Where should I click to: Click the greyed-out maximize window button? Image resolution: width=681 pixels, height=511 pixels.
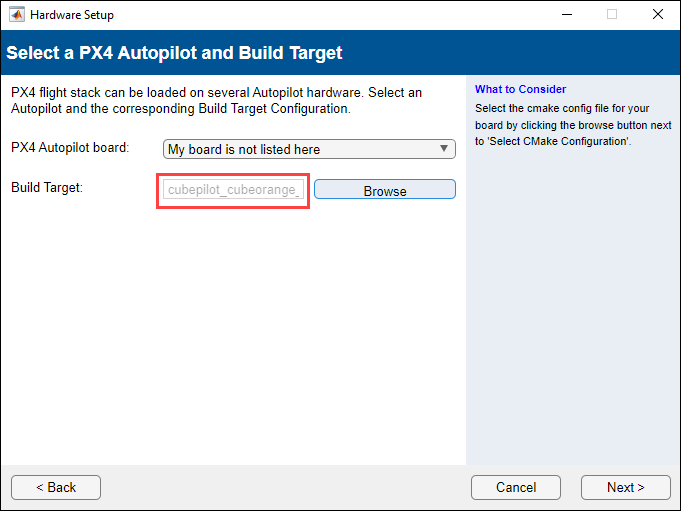612,15
